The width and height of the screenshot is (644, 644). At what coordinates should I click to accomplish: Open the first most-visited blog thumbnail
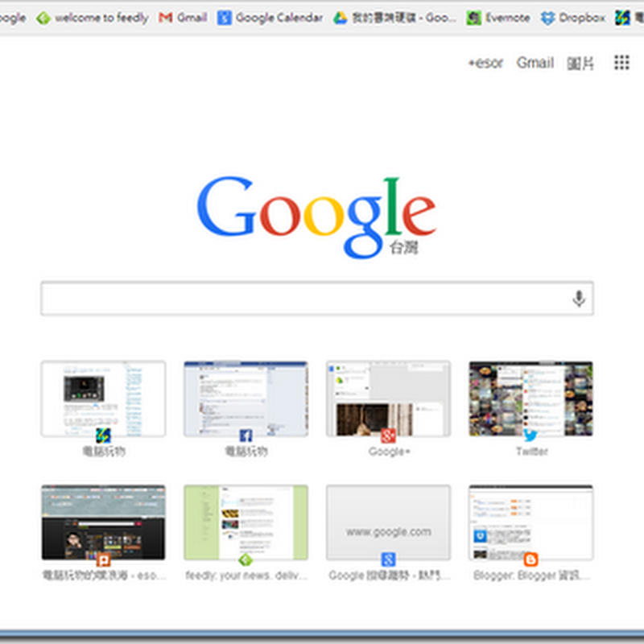103,398
